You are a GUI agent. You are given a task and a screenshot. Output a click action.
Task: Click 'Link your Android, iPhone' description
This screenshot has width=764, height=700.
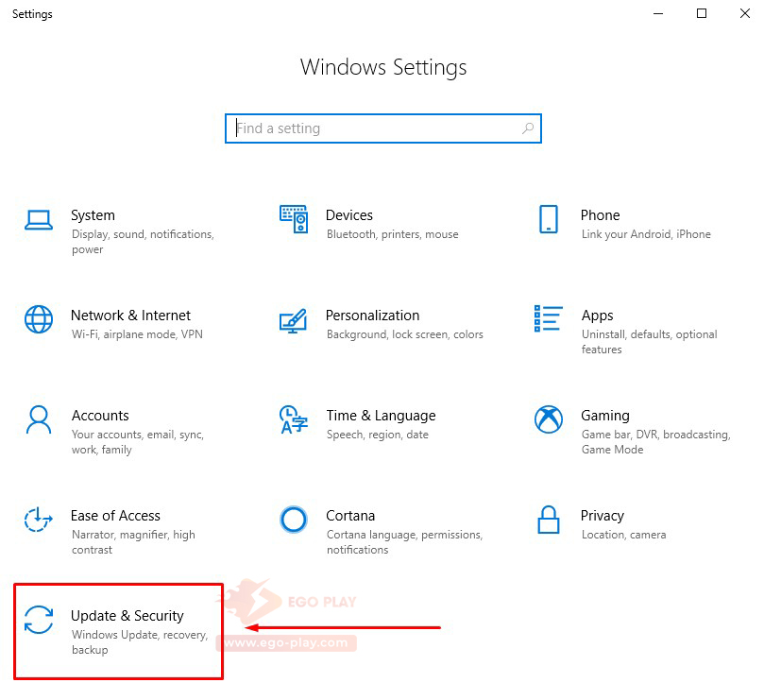tap(646, 234)
